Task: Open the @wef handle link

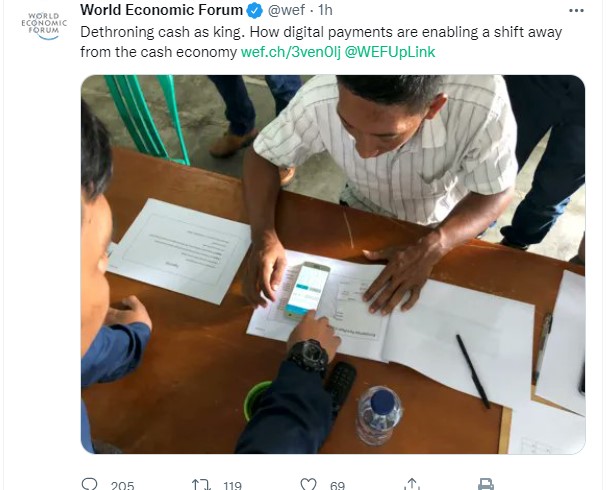Action: click(286, 10)
